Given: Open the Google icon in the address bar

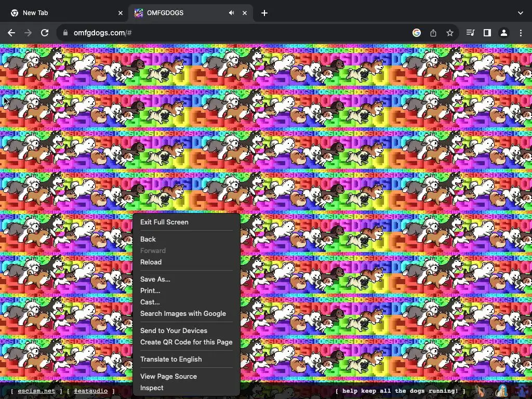Looking at the screenshot, I should [417, 33].
